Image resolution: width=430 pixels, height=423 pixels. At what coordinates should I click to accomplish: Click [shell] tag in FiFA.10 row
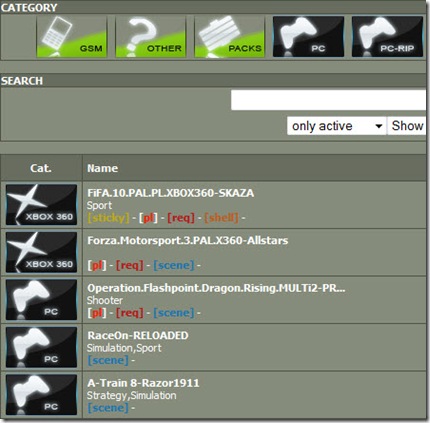[222, 218]
